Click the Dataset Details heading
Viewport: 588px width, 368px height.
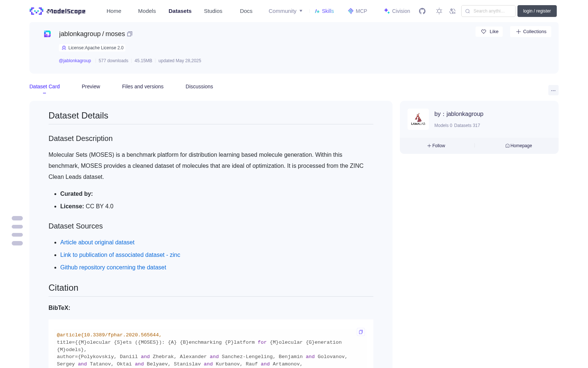pyautogui.click(x=78, y=116)
